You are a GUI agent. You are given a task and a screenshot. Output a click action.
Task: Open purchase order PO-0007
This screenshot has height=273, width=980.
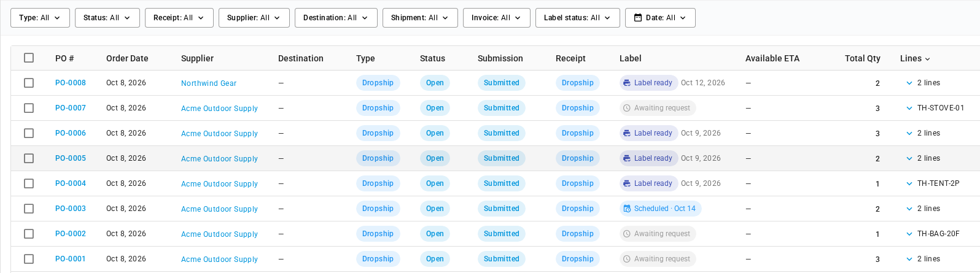[x=71, y=108]
